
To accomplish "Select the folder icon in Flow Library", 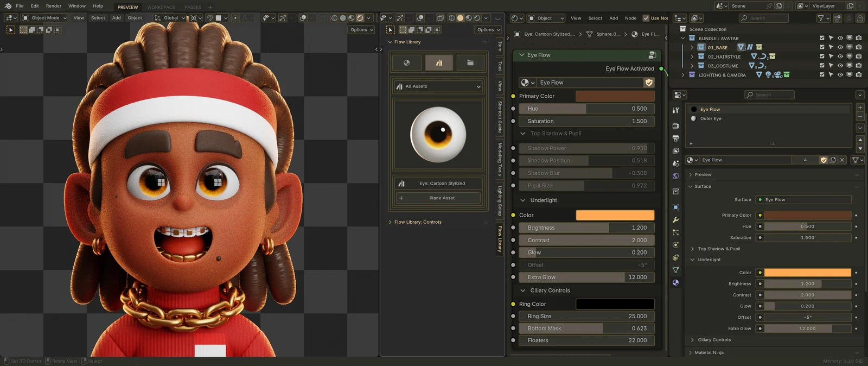I will [470, 63].
